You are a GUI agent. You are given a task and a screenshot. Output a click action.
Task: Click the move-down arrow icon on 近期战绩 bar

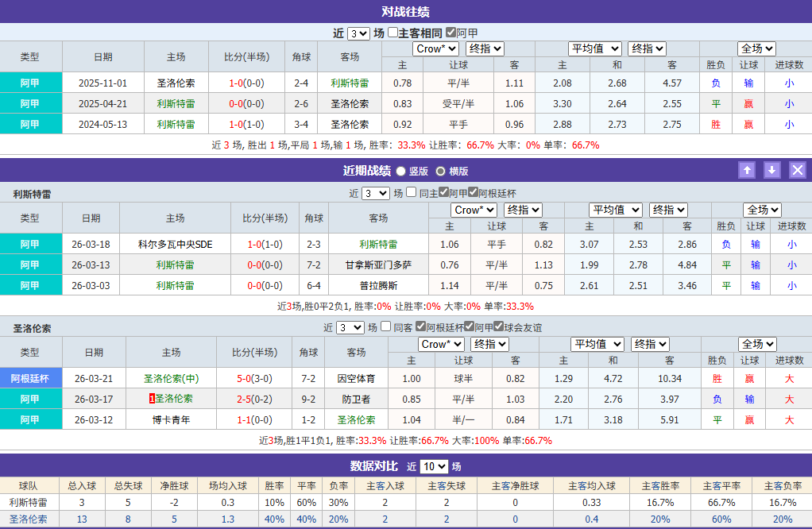pos(771,170)
